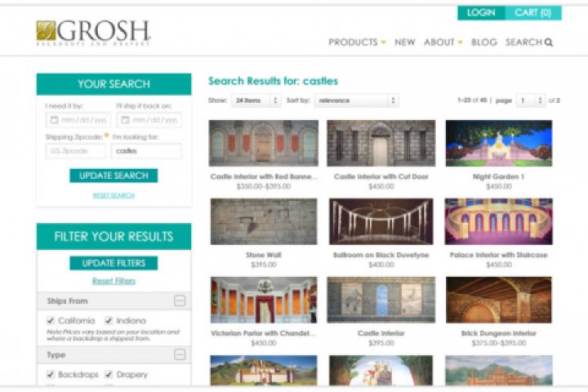Click the Grosh logo icon
Image resolution: width=588 pixels, height=392 pixels.
[x=46, y=31]
